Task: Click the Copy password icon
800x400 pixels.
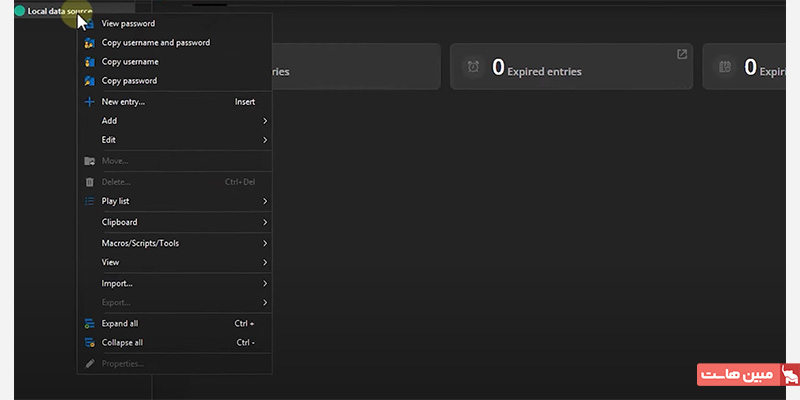Action: coord(90,81)
